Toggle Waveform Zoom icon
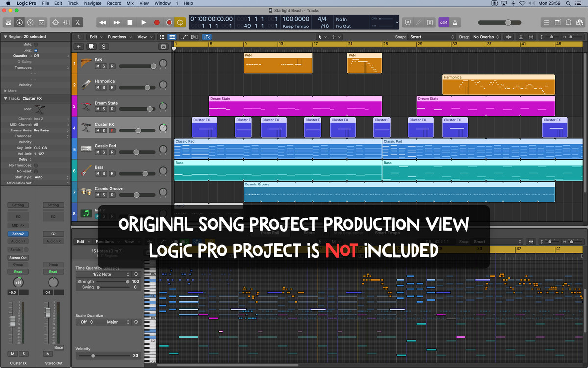 pyautogui.click(x=509, y=37)
